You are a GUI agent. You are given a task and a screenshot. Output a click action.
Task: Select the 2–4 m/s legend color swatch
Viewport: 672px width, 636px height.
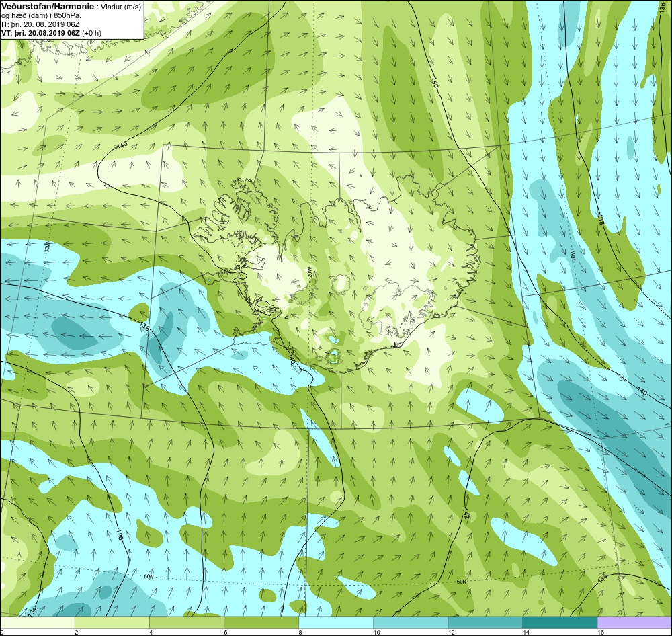(x=112, y=622)
